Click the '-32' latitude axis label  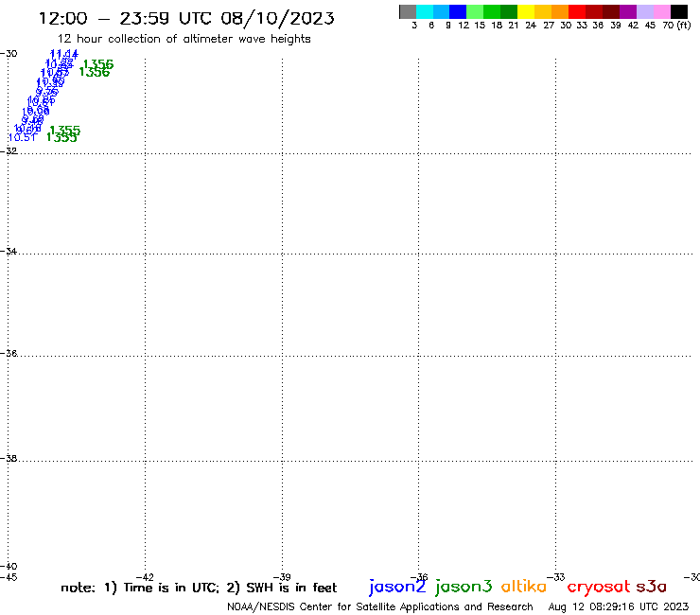click(x=9, y=151)
